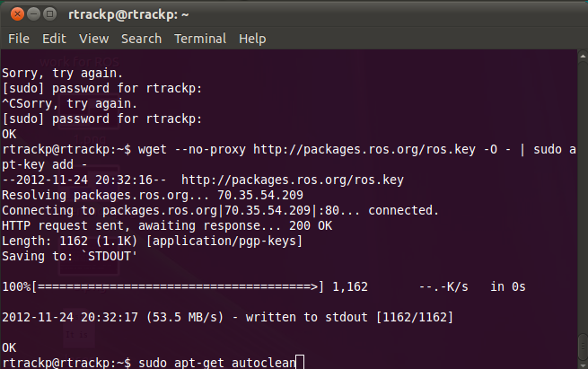Open the Search menu
The width and height of the screenshot is (588, 369).
coord(141,39)
